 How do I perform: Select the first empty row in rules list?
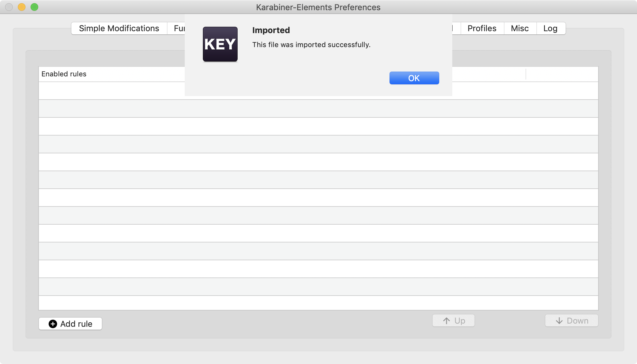click(96, 90)
